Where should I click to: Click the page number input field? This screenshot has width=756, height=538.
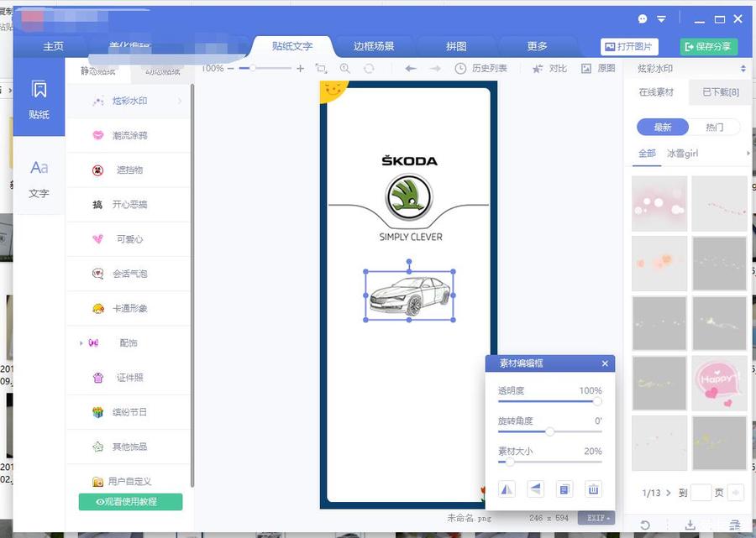click(701, 493)
